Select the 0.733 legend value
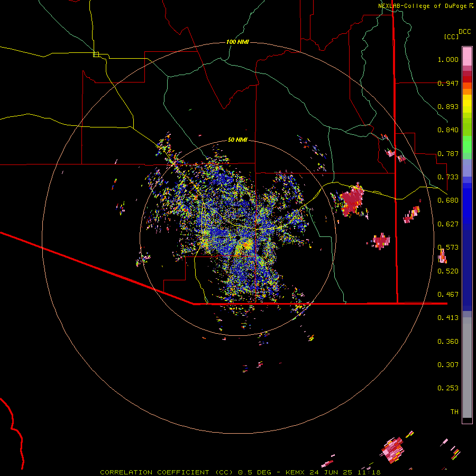Viewport: 476px width, 476px height. (448, 177)
